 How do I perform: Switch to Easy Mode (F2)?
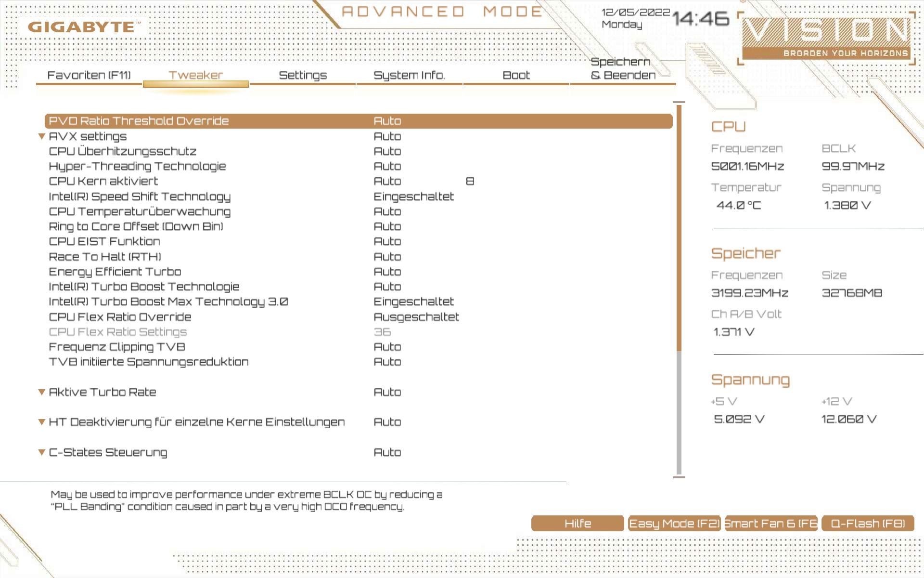click(674, 524)
